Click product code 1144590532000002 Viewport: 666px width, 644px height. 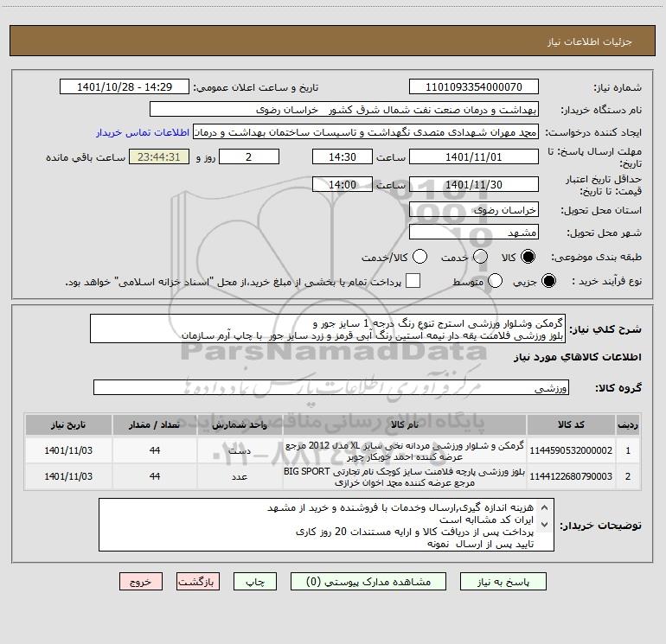(x=571, y=450)
